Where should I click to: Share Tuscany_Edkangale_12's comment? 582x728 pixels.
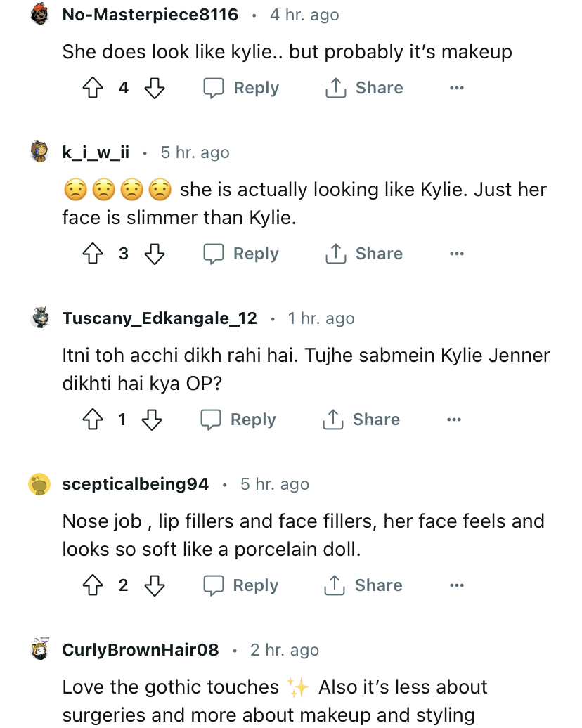(361, 420)
